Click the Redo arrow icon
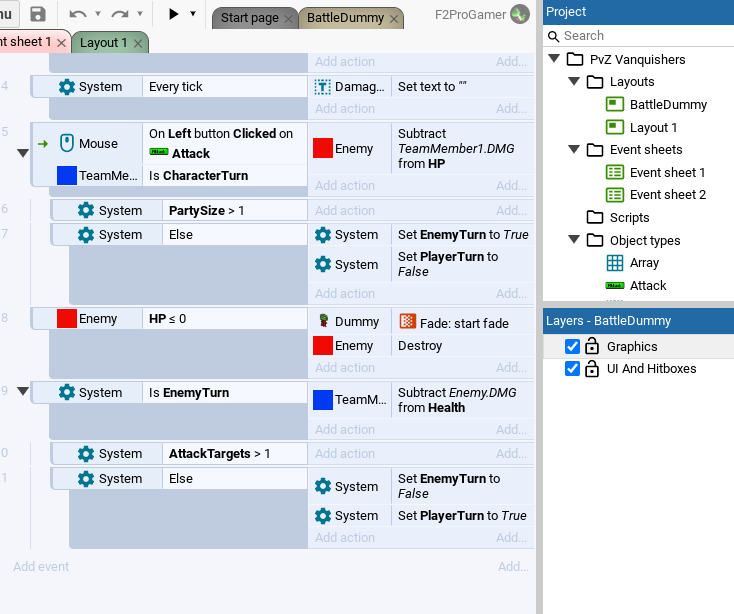Screen dimensions: 734x614 (x=120, y=14)
